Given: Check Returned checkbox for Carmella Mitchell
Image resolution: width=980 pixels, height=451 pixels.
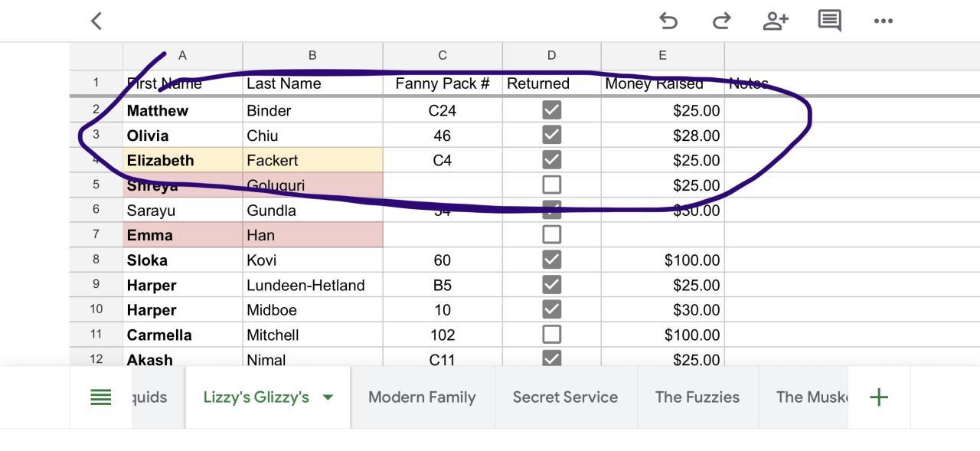Looking at the screenshot, I should click(551, 335).
